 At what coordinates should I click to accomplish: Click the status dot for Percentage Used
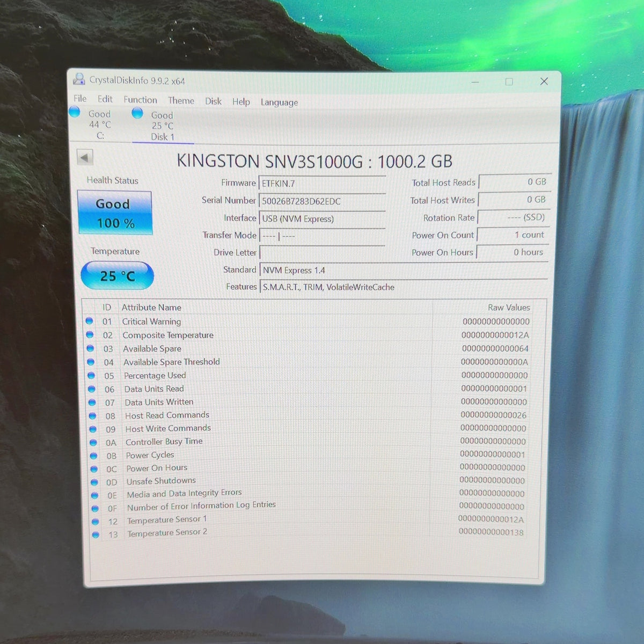tap(91, 375)
